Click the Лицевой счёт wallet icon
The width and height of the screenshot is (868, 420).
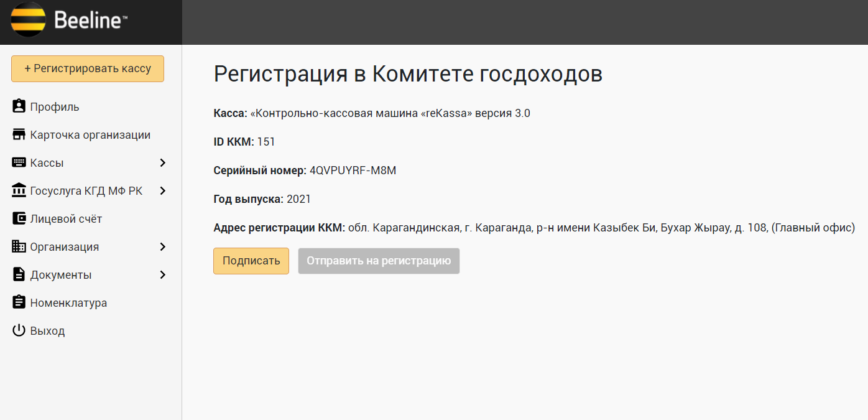[19, 218]
